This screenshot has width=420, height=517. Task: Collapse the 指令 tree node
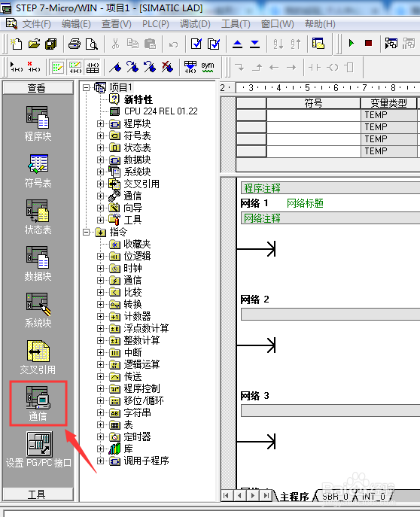tap(86, 232)
